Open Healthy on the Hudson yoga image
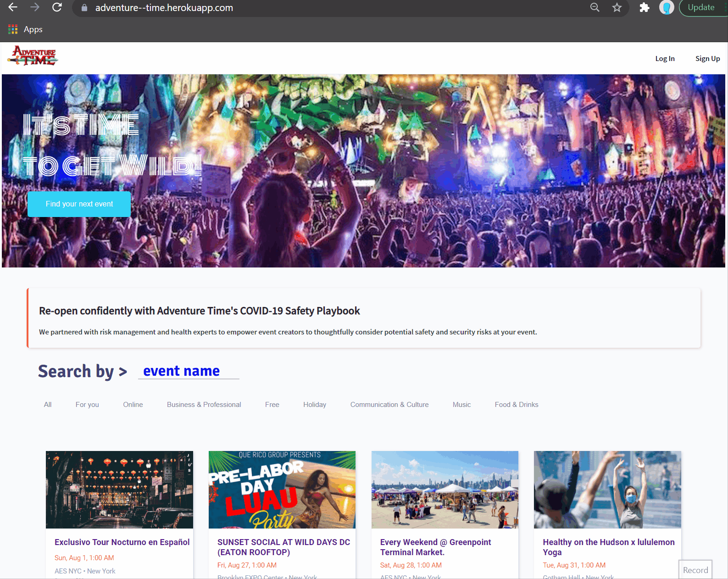728x579 pixels. 607,490
